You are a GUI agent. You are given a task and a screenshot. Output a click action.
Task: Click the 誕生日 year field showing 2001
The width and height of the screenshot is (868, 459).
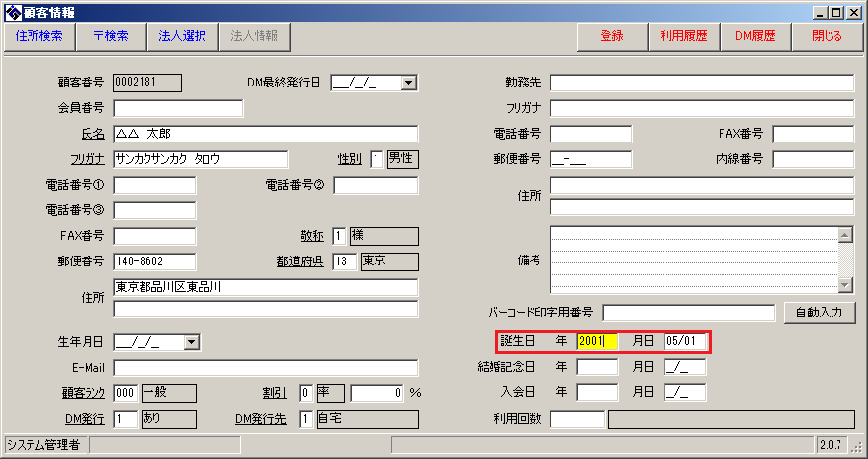coord(598,341)
